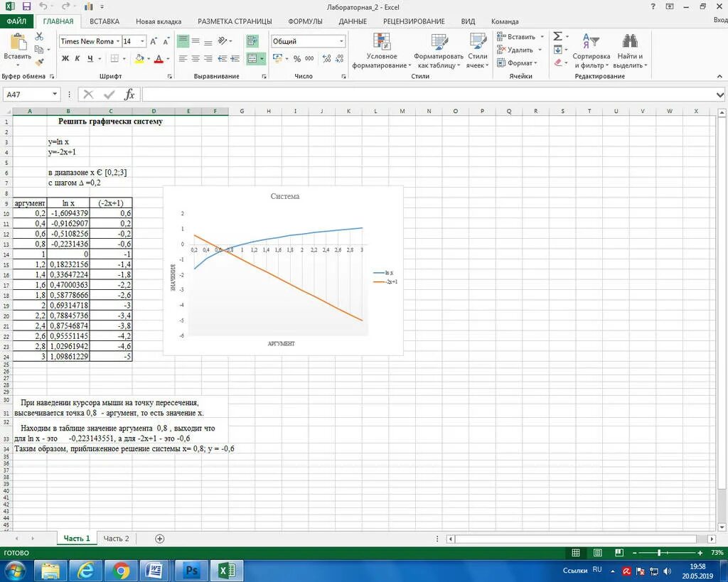
Task: Toggle top vertical alignment
Action: 183,41
